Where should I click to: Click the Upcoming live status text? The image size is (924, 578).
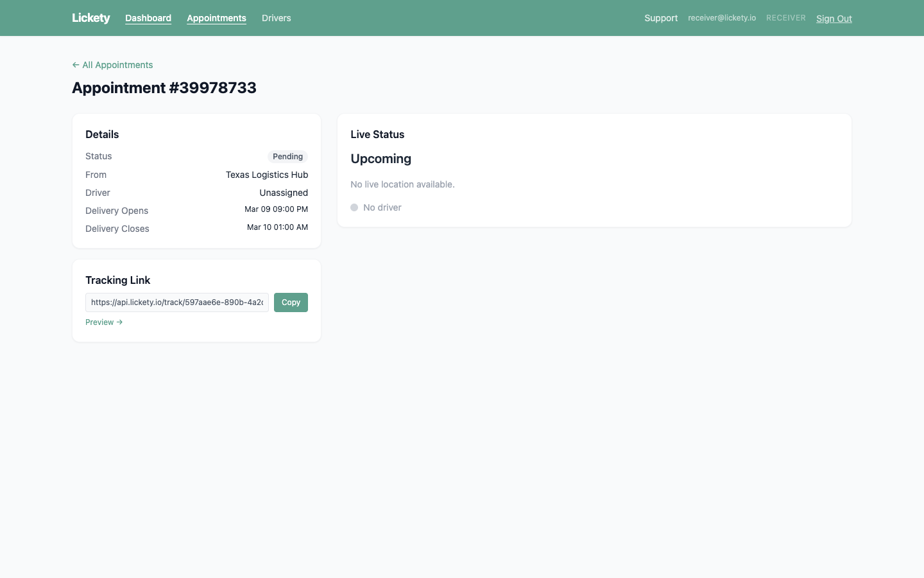click(381, 159)
